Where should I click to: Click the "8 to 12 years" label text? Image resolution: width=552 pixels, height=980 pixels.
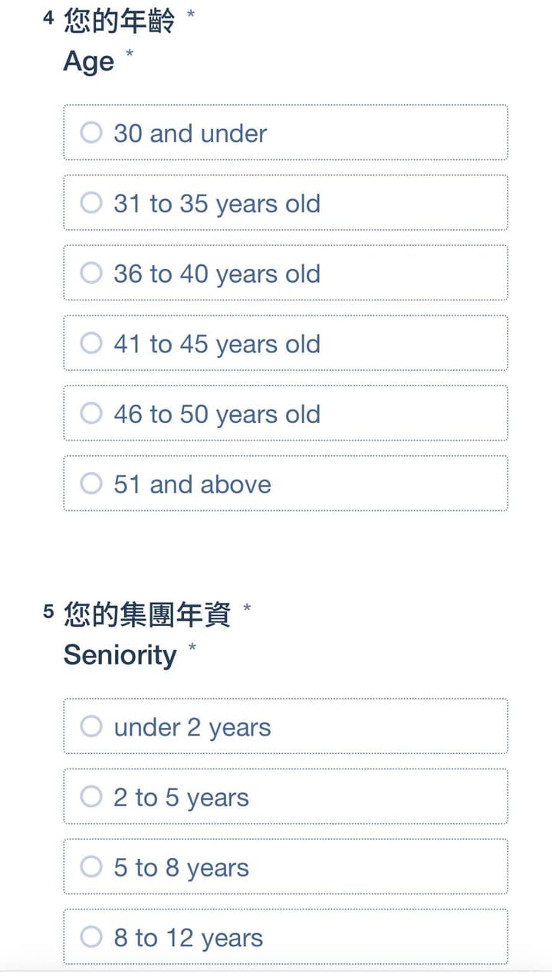(x=189, y=939)
